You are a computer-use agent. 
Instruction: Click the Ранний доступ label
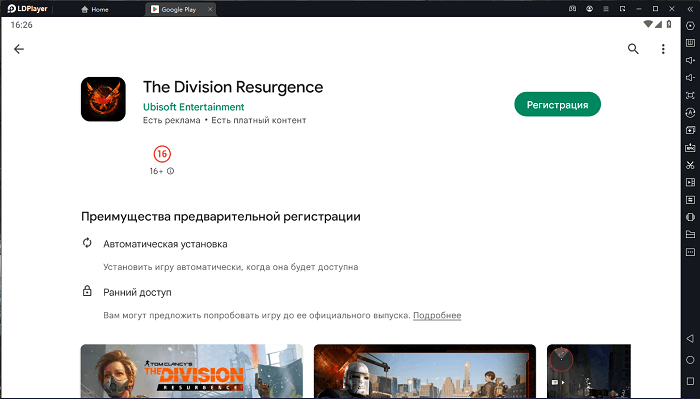[137, 292]
